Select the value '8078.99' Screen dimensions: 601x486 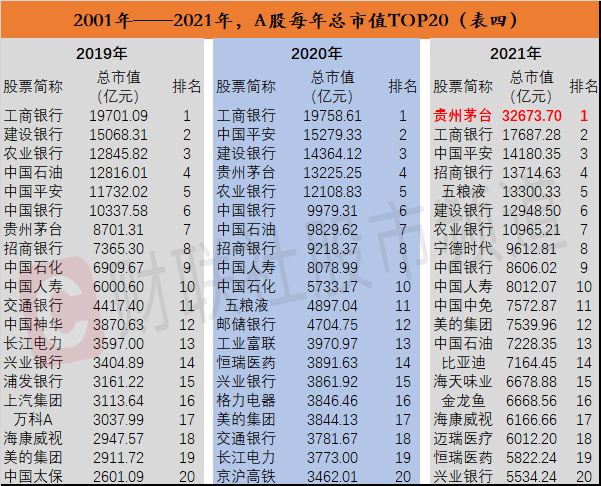pos(332,268)
